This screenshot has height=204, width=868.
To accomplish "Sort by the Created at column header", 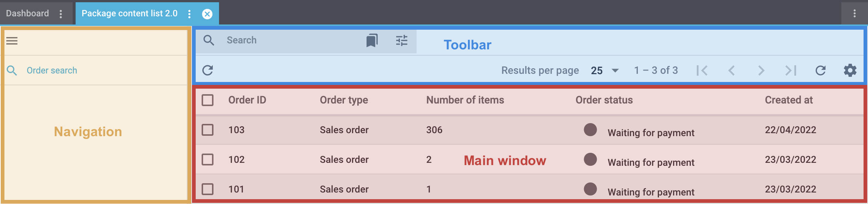I will (x=789, y=100).
